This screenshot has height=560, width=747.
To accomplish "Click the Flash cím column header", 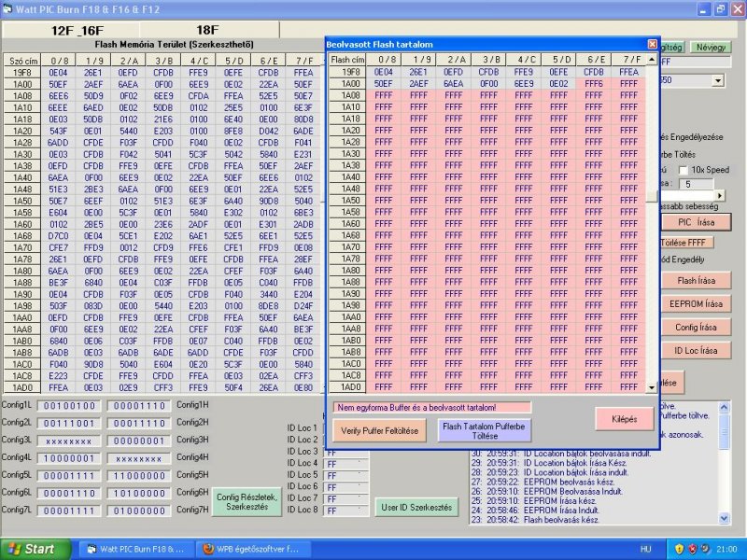I will click(x=347, y=60).
